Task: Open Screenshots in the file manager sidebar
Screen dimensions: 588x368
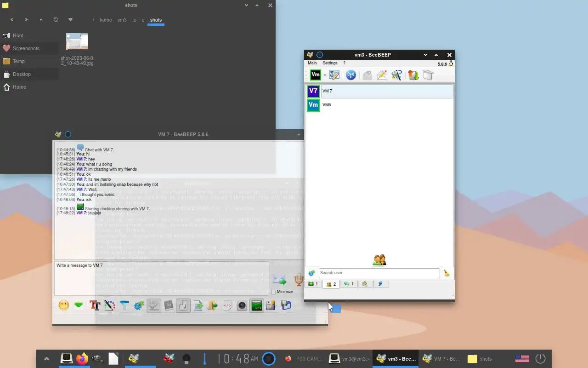Action: tap(29, 48)
